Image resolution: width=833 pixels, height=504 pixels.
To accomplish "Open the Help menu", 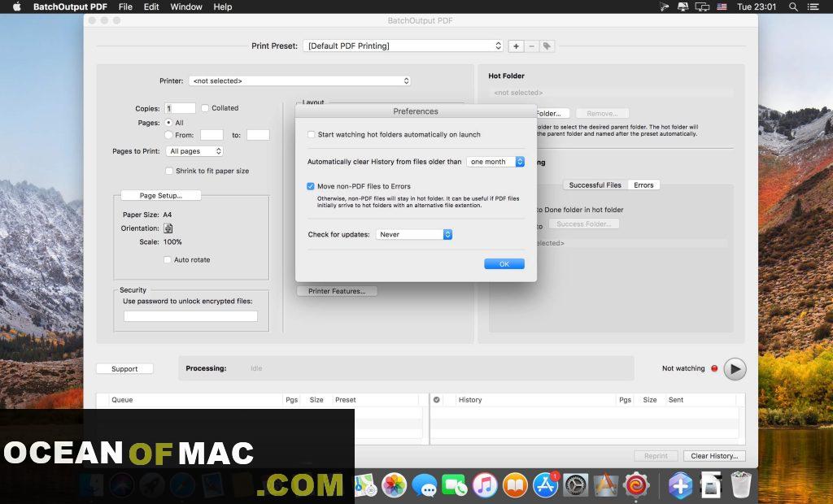I will [x=223, y=7].
